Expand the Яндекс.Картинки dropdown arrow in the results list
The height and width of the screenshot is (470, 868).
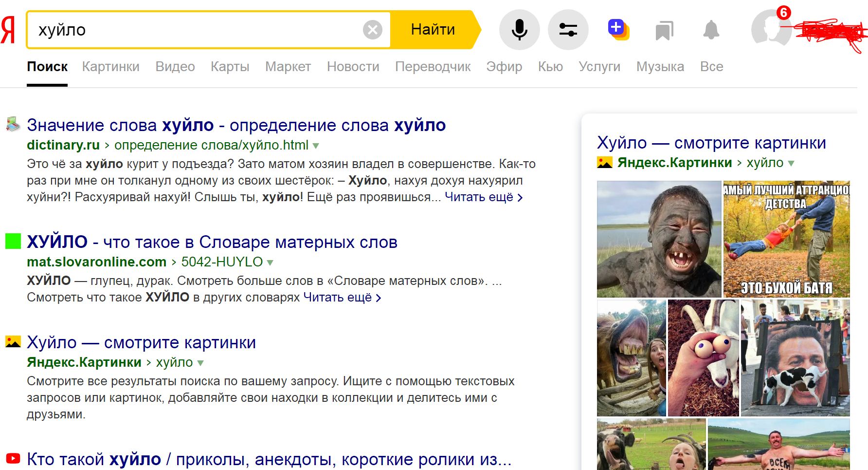[x=200, y=363]
